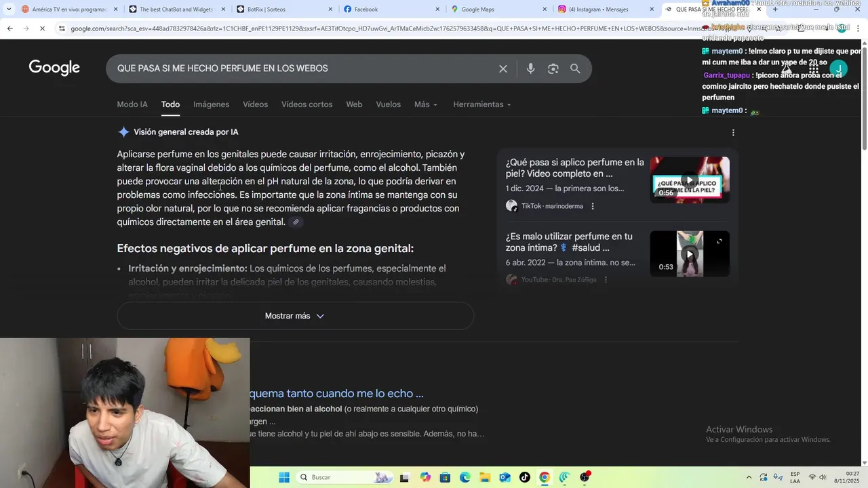Open Google Lens image search
The height and width of the screenshot is (488, 868).
pyautogui.click(x=553, y=68)
